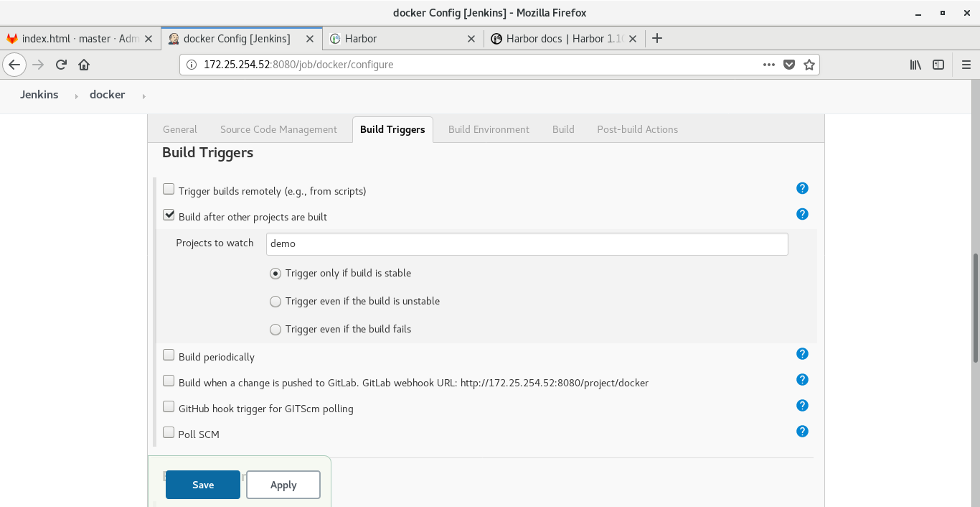Select Trigger even if build is unstable
Viewport: 980px width, 507px height.
pos(275,302)
